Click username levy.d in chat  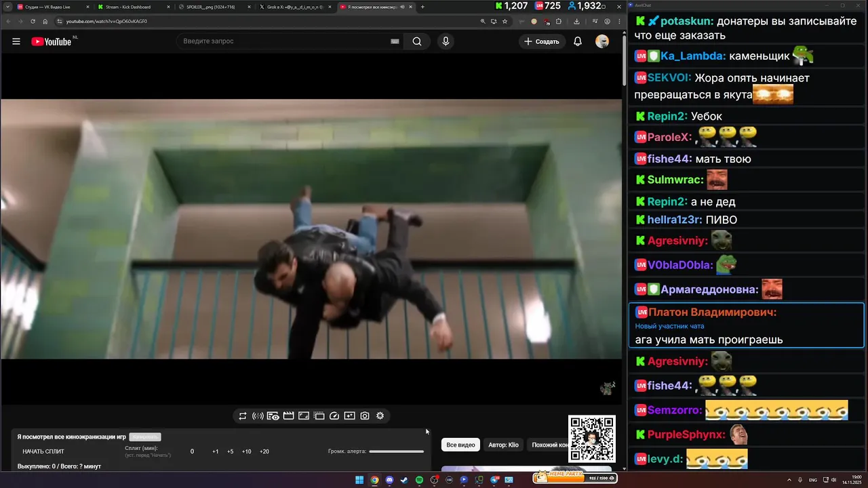(665, 459)
